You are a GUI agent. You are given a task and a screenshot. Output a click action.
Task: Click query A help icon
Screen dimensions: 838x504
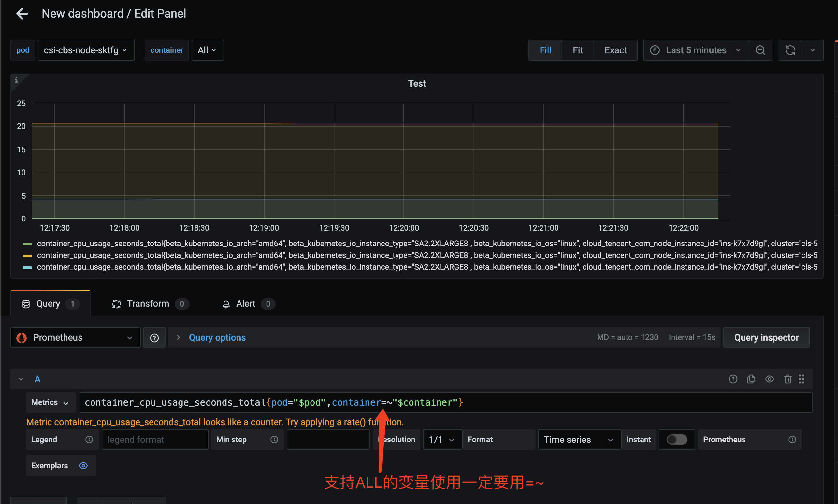click(x=733, y=379)
